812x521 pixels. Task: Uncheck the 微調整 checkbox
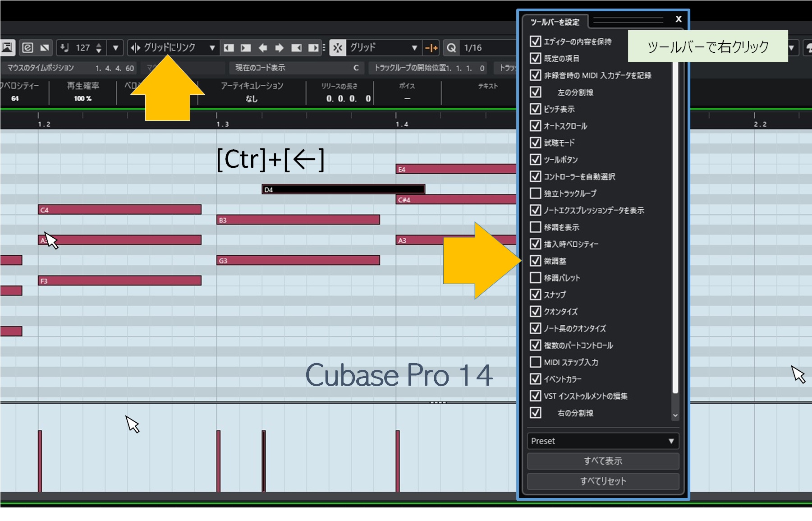pos(535,261)
